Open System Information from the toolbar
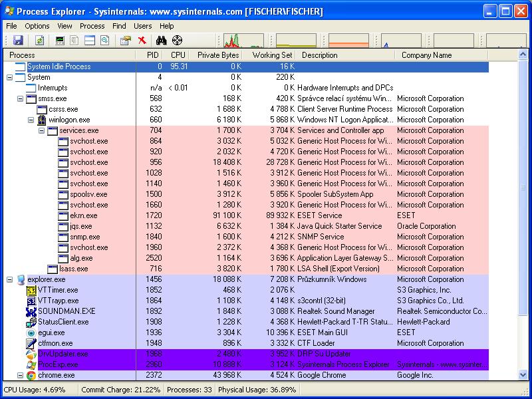The height and width of the screenshot is (399, 532). 60,41
